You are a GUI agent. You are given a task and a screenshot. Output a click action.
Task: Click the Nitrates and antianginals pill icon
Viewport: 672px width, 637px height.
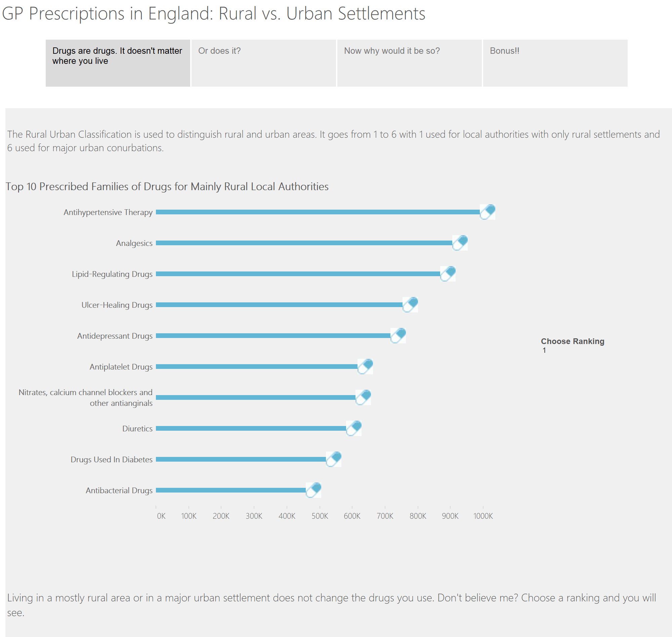[x=363, y=397]
